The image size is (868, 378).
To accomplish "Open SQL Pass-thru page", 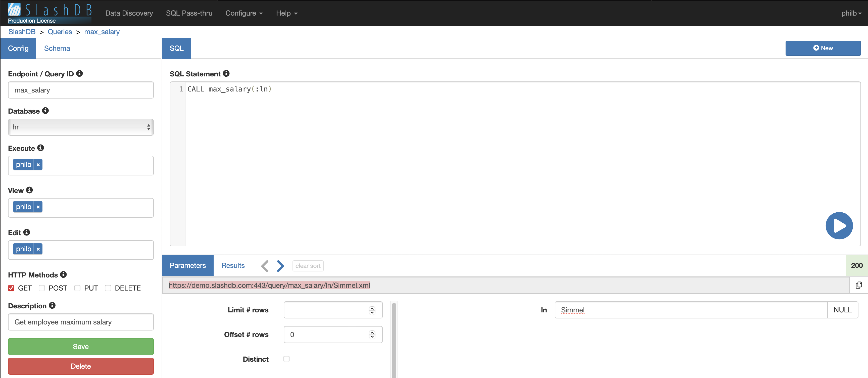I will 189,13.
